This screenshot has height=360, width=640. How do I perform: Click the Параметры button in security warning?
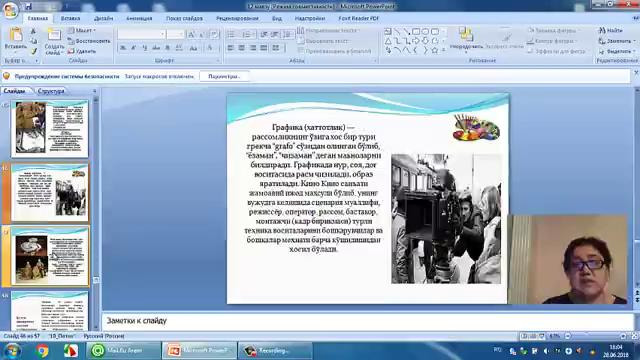coord(224,76)
